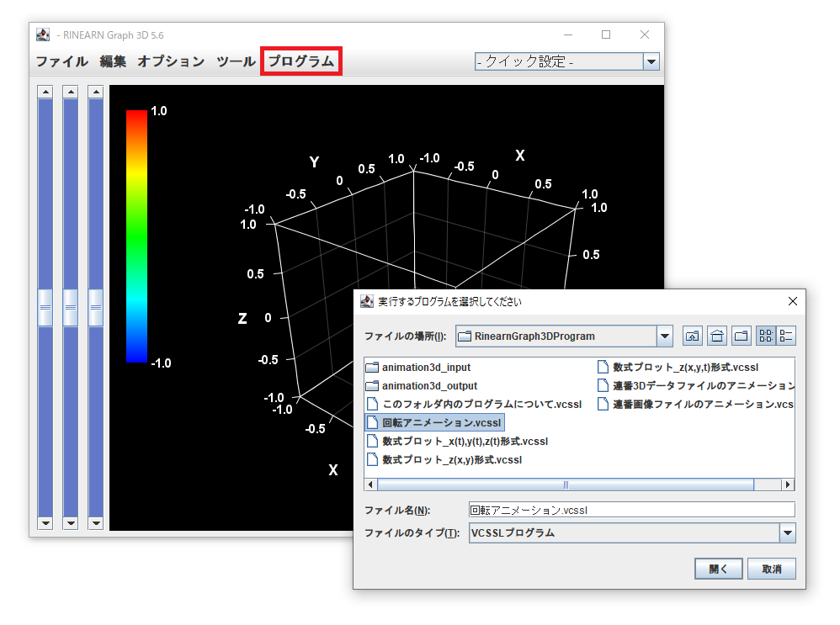The image size is (840, 625).
Task: Select 数式プロット_x(t),y(t),z(t)形式.vcssl file
Action: 457,442
